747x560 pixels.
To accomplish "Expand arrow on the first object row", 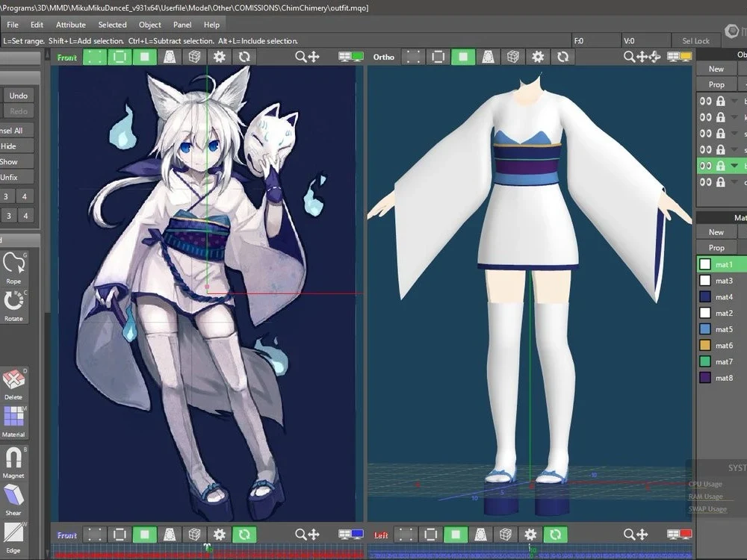I will pyautogui.click(x=734, y=101).
